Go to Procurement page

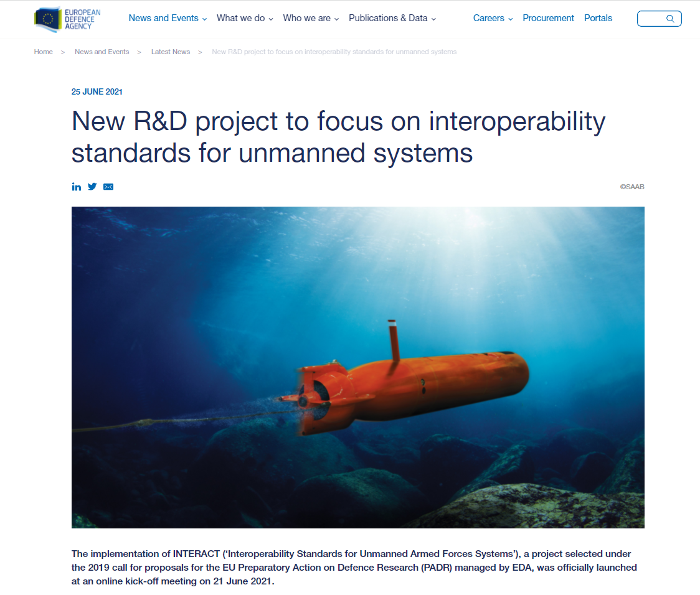[548, 18]
